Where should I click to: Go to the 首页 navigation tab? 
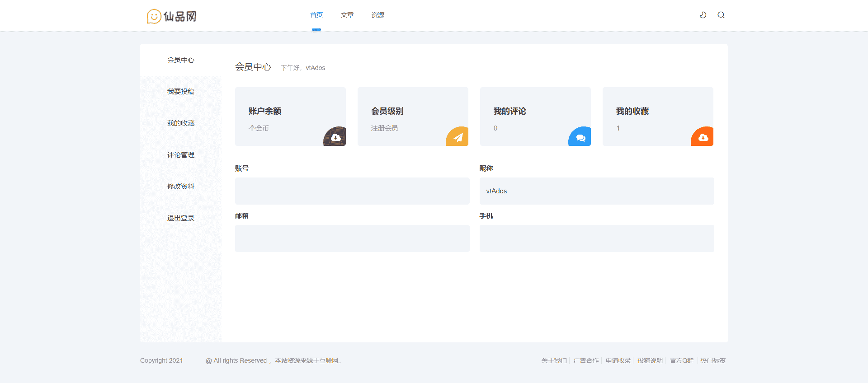[316, 15]
